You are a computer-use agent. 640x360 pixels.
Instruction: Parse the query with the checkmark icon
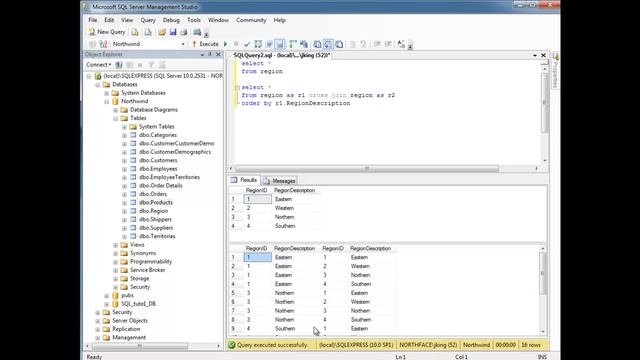point(247,44)
